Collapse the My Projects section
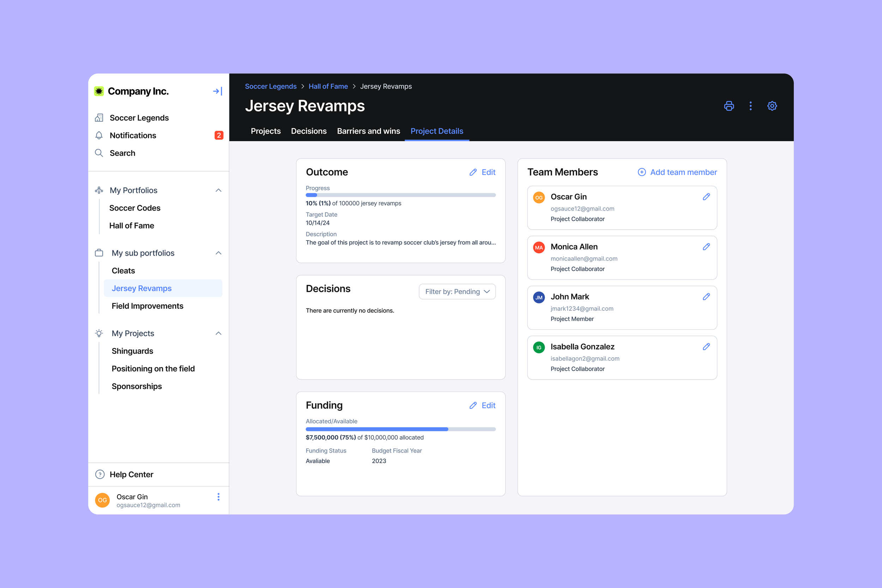The height and width of the screenshot is (588, 882). (x=219, y=333)
